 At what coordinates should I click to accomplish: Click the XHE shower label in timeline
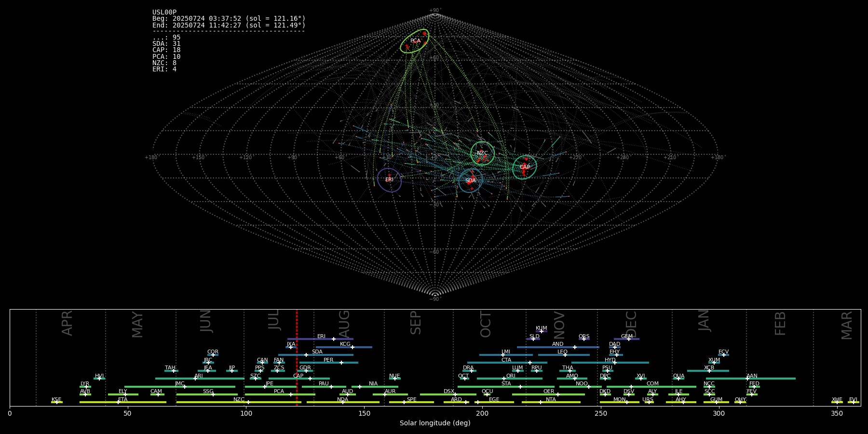click(x=837, y=400)
